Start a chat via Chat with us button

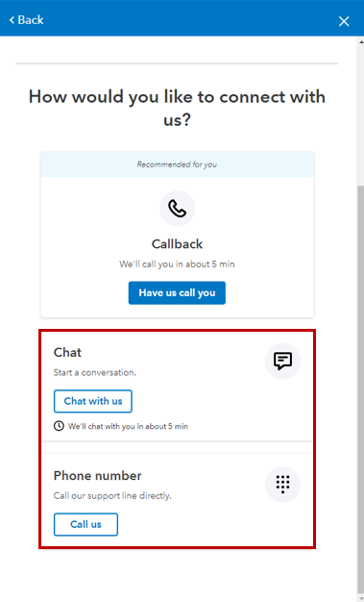[x=93, y=401]
